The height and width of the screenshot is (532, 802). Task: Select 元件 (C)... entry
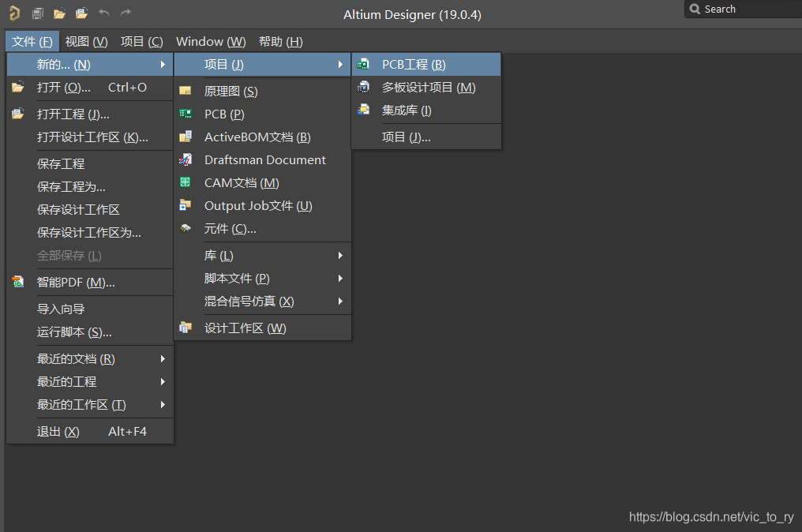(x=262, y=229)
